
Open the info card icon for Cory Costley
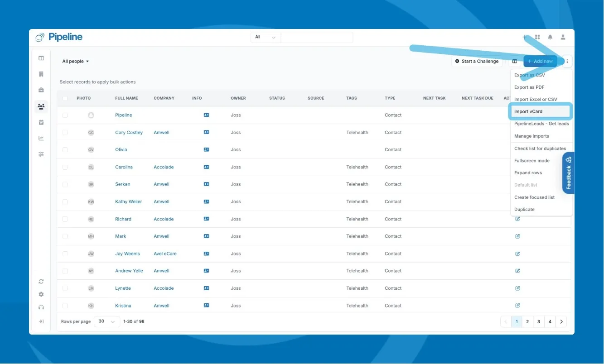coord(207,132)
